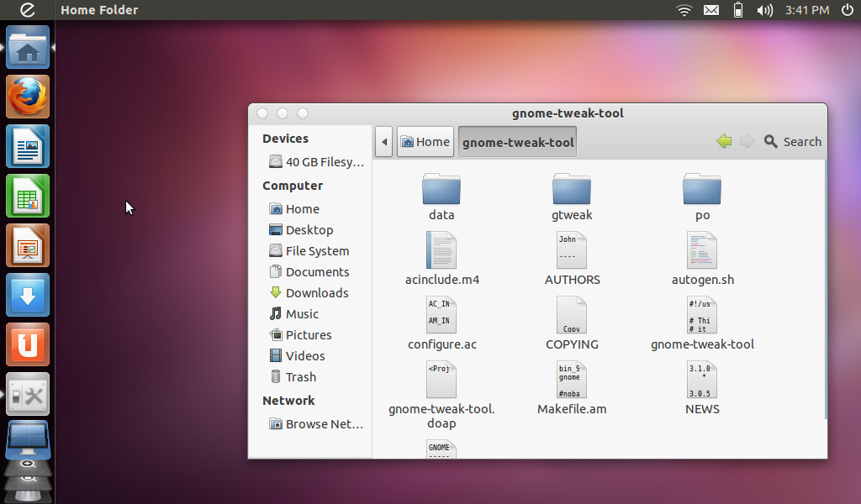Open Downloads in the sidebar
The image size is (861, 504).
coord(309,293)
